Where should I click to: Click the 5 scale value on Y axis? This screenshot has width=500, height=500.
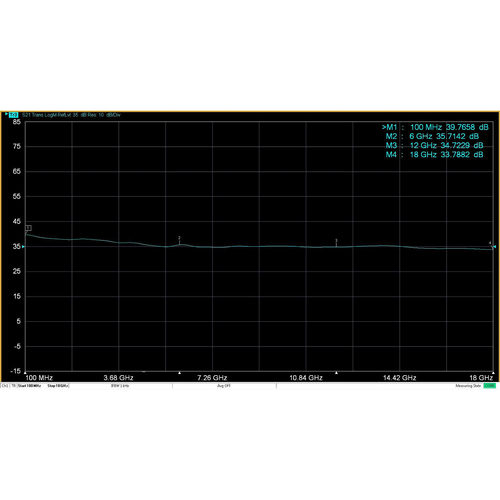18,321
